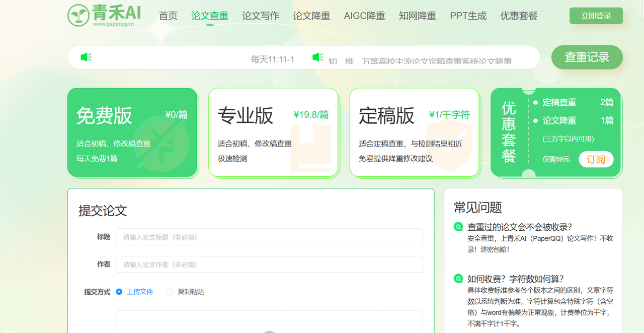The width and height of the screenshot is (644, 333).
Task: Open question 如何收费？字符数如何算？
Action: click(516, 279)
